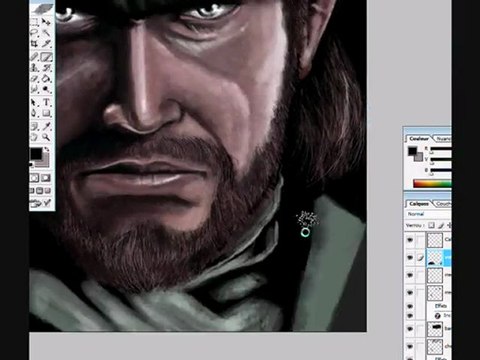This screenshot has height=360, width=480.
Task: Click the layer effect 'f' icon
Action: (438, 315)
